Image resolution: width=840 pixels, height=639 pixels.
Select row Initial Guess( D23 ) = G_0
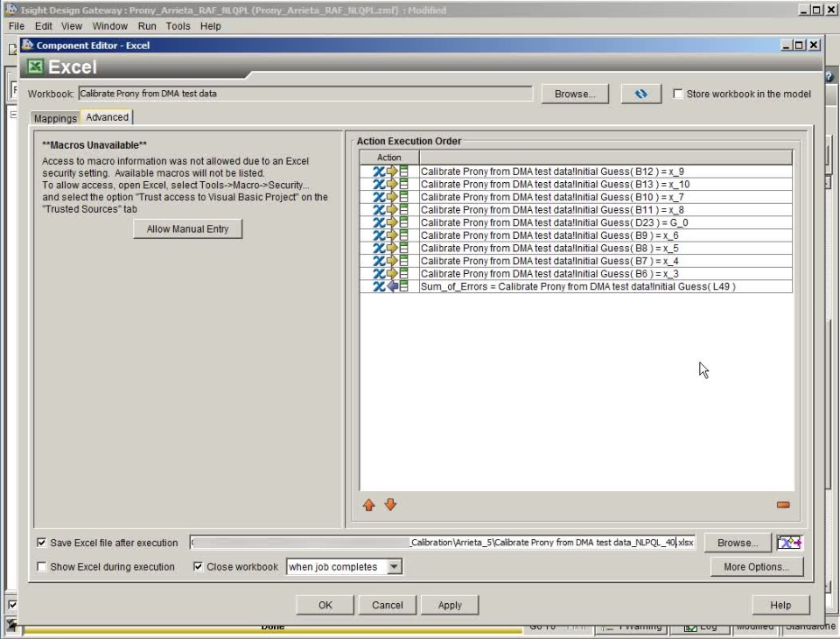pos(576,222)
